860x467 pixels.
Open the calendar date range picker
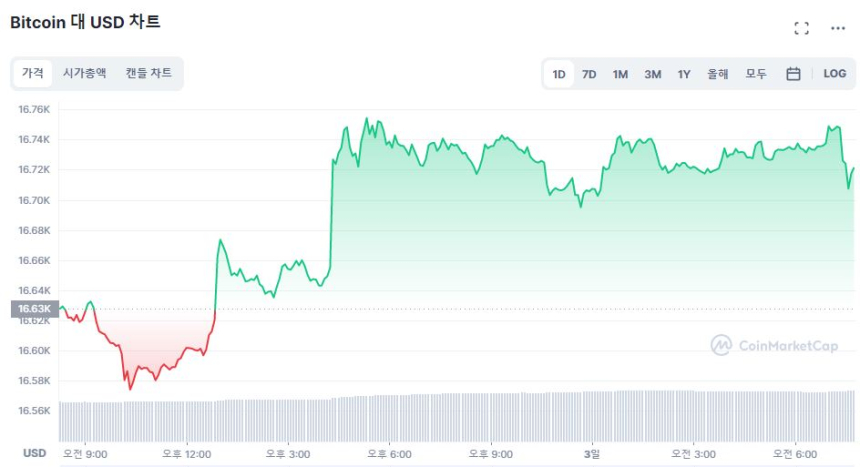point(793,74)
